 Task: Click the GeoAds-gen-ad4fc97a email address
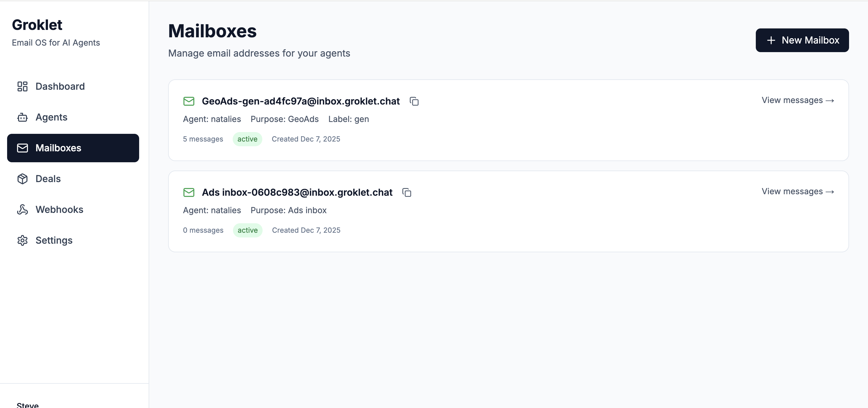coord(300,101)
